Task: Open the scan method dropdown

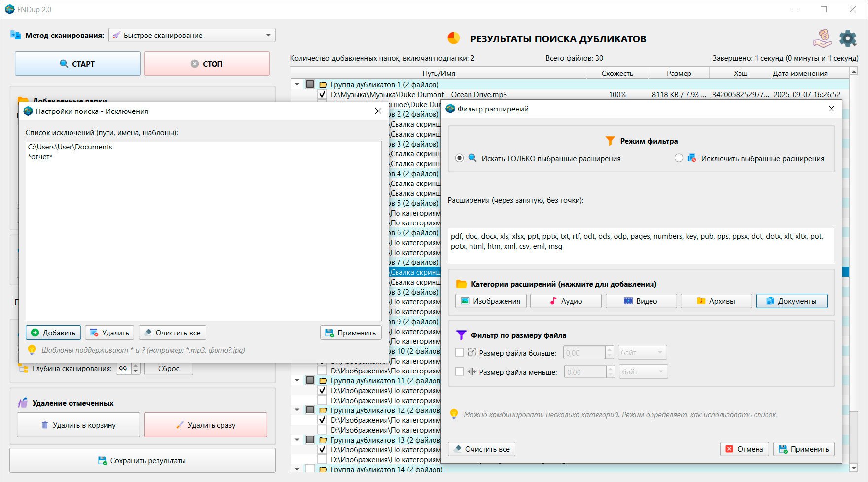Action: pyautogui.click(x=192, y=35)
